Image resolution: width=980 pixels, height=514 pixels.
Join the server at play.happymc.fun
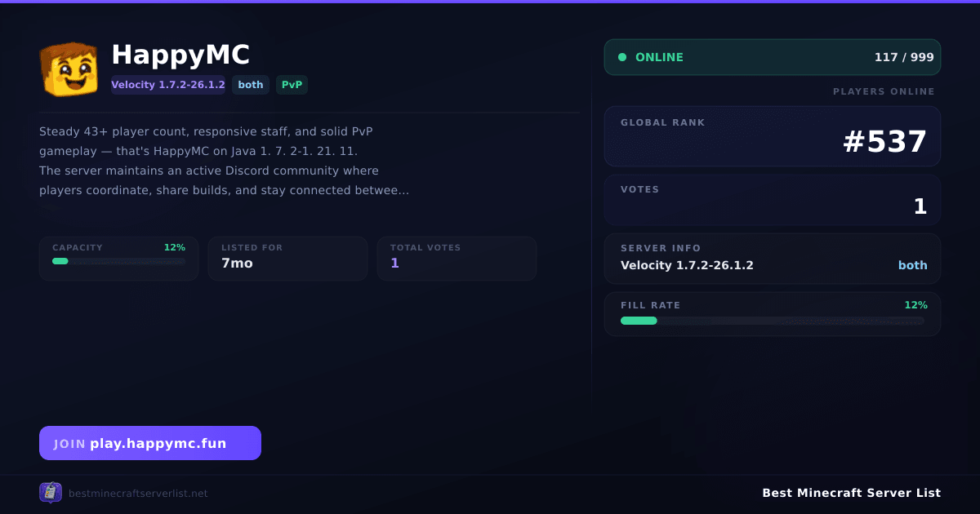coord(150,443)
